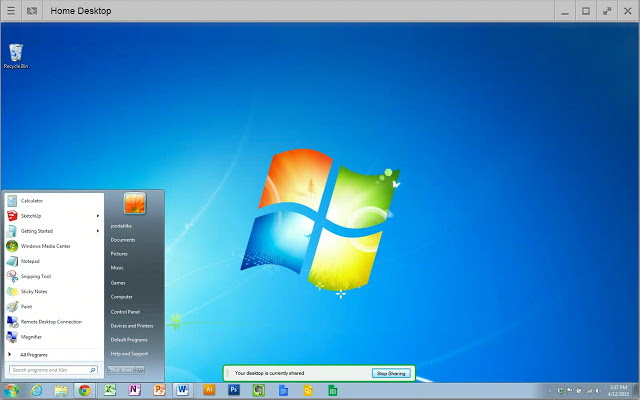The height and width of the screenshot is (400, 640).
Task: Expand the Getting Started submenu arrow
Action: pyautogui.click(x=98, y=231)
